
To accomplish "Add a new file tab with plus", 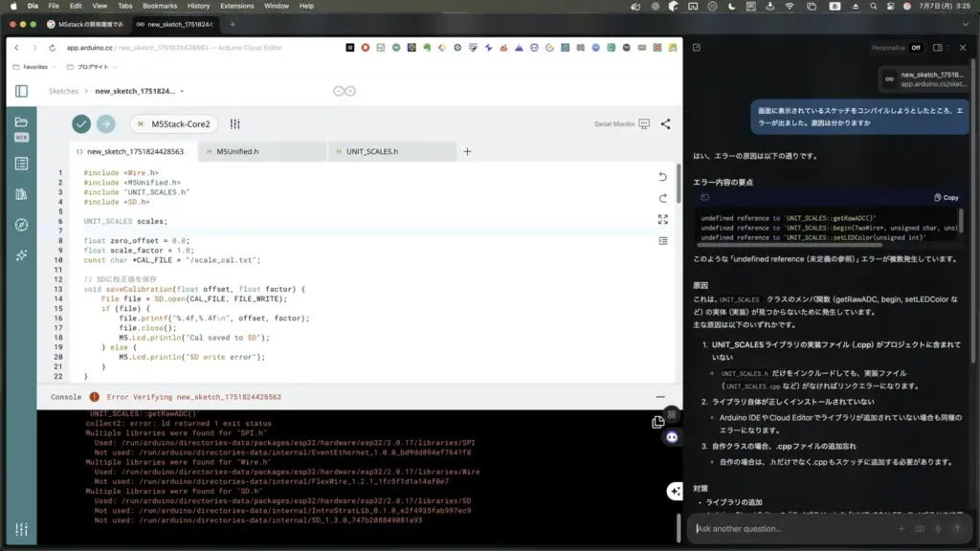I will (467, 151).
